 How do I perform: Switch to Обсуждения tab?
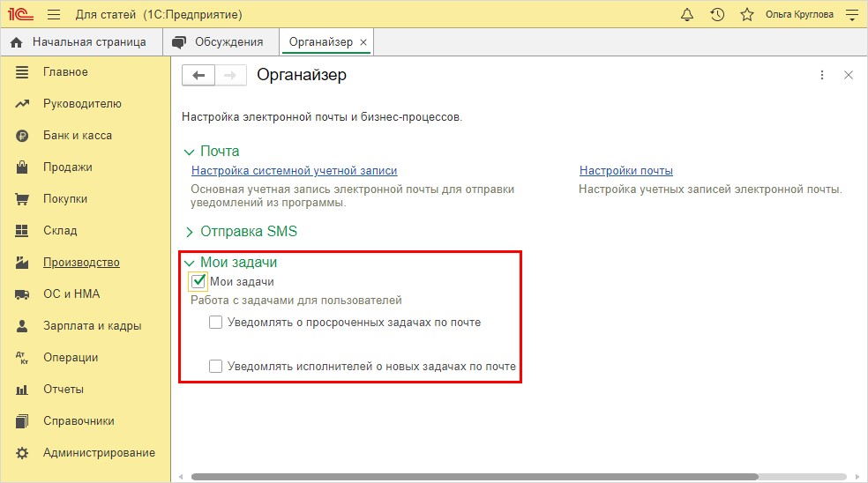click(221, 42)
